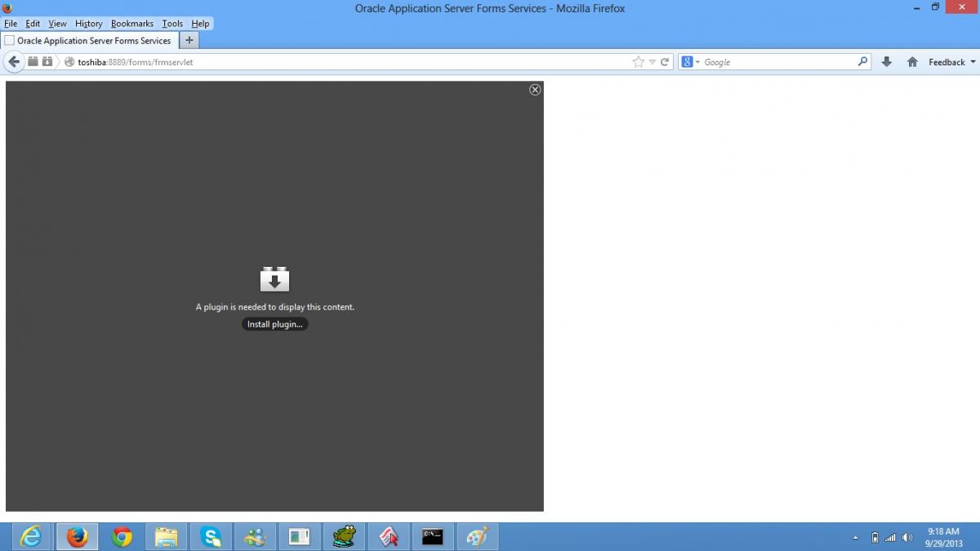Reload the current page

[x=665, y=62]
